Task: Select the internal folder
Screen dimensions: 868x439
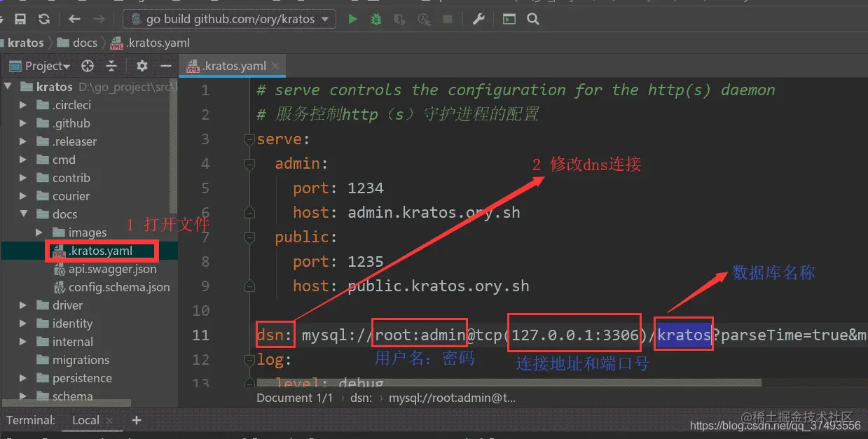Action: 64,342
